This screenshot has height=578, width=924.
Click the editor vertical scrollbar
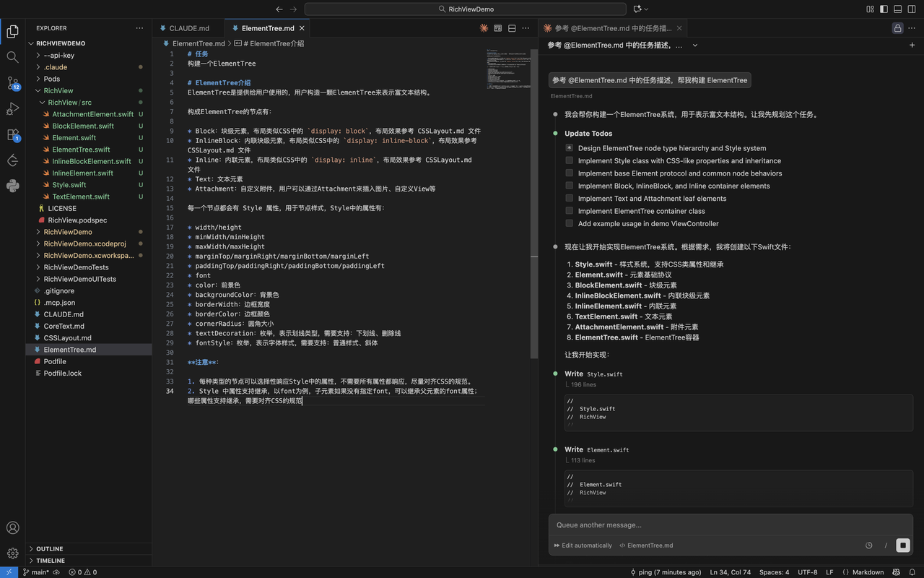coord(534,202)
